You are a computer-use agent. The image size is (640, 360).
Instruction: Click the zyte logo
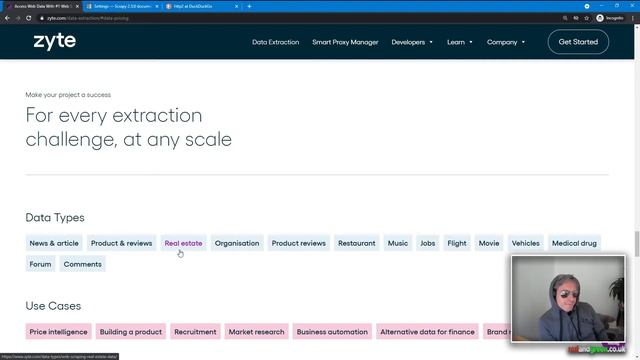pyautogui.click(x=55, y=41)
